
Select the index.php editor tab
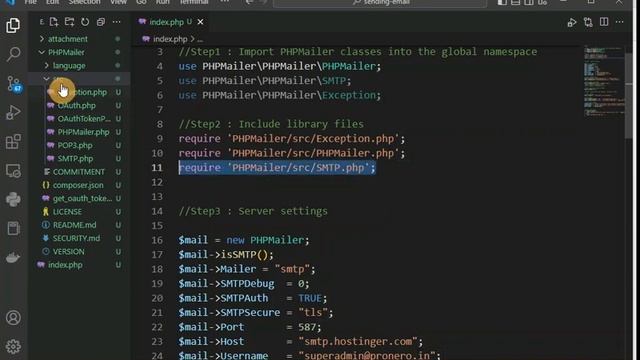(170, 22)
